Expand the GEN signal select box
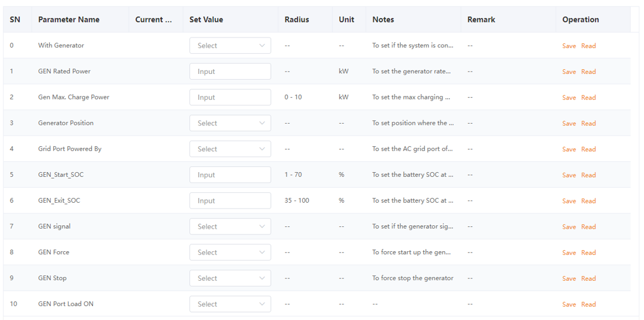Viewport: 644px width, 320px height. pos(230,227)
